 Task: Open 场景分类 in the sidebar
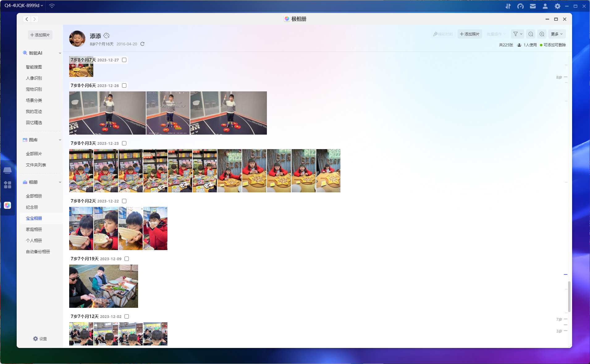pyautogui.click(x=34, y=100)
